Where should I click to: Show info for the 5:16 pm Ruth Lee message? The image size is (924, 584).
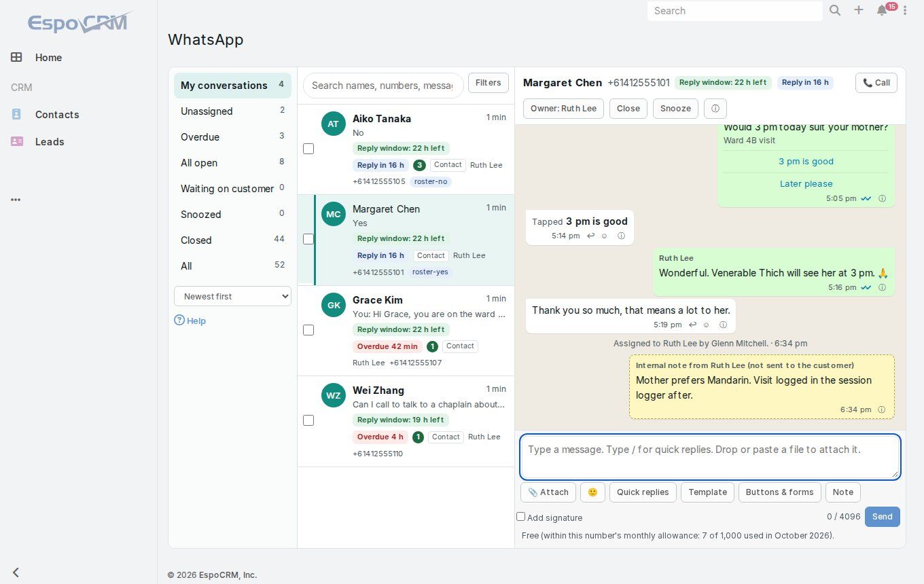882,288
